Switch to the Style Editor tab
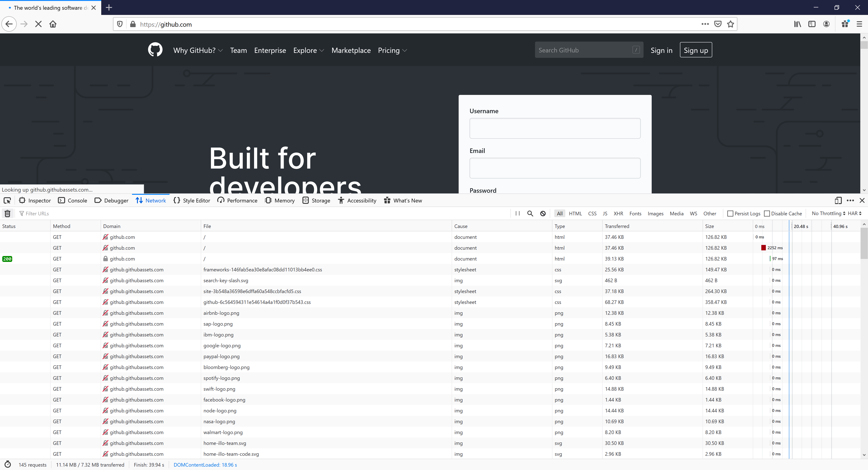Viewport: 868px width, 470px height. tap(192, 201)
